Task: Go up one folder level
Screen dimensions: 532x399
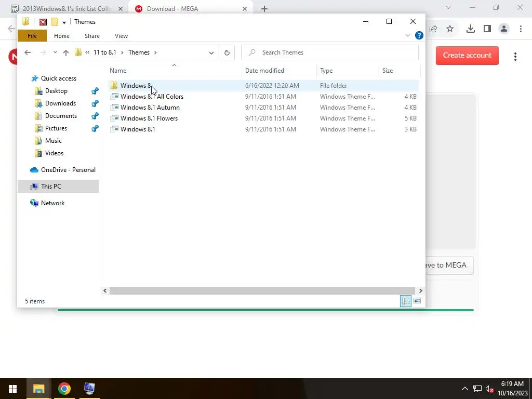Action: pyautogui.click(x=66, y=52)
